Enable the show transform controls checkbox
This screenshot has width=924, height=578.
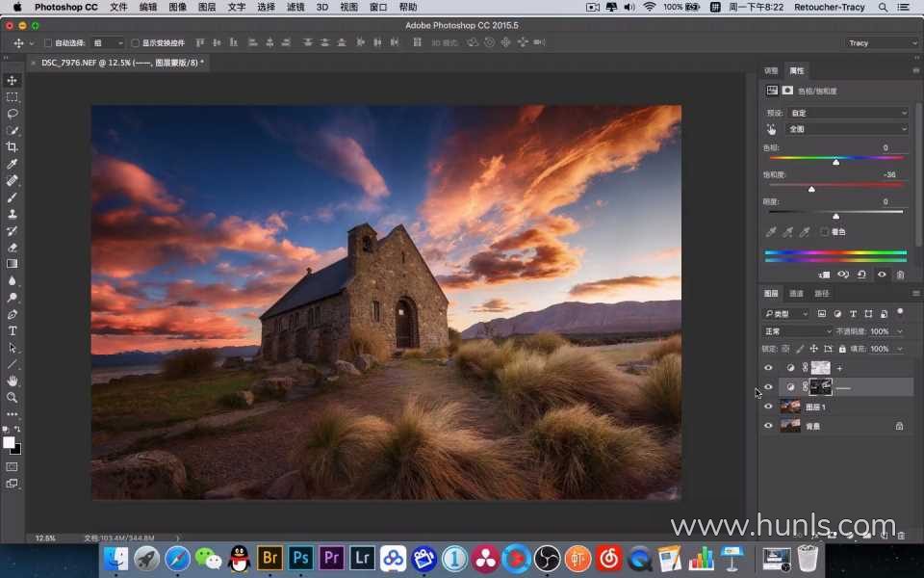click(135, 43)
